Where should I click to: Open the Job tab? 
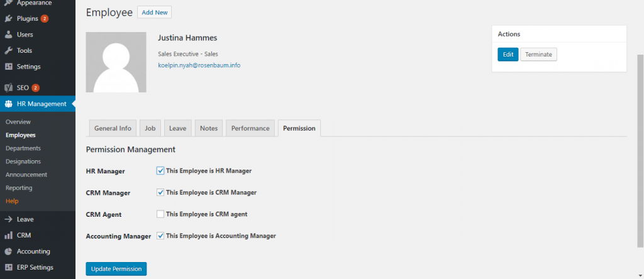point(150,128)
